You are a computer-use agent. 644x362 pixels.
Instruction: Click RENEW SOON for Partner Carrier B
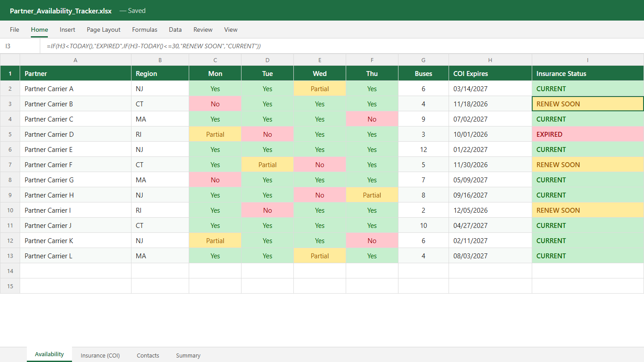(x=588, y=104)
